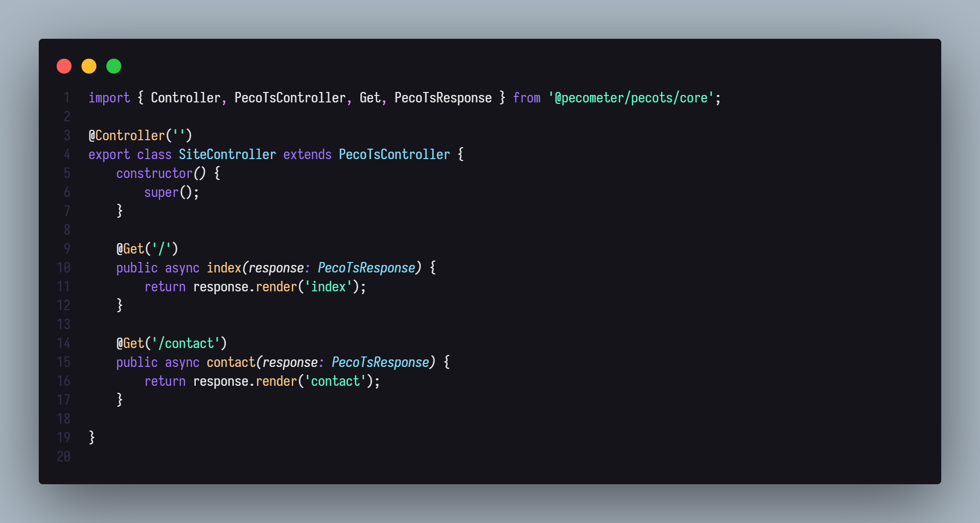980x523 pixels.
Task: Click the @Controller decorator name
Action: pyautogui.click(x=130, y=136)
